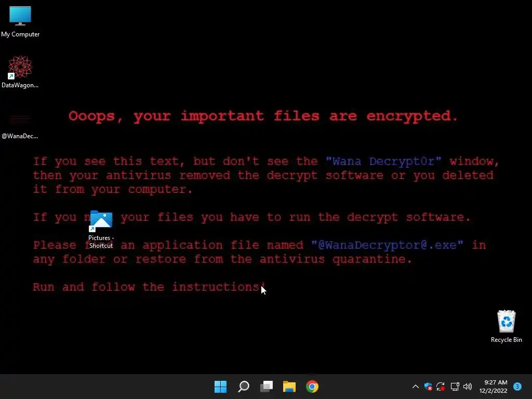Launch Google Chrome from taskbar

(312, 387)
